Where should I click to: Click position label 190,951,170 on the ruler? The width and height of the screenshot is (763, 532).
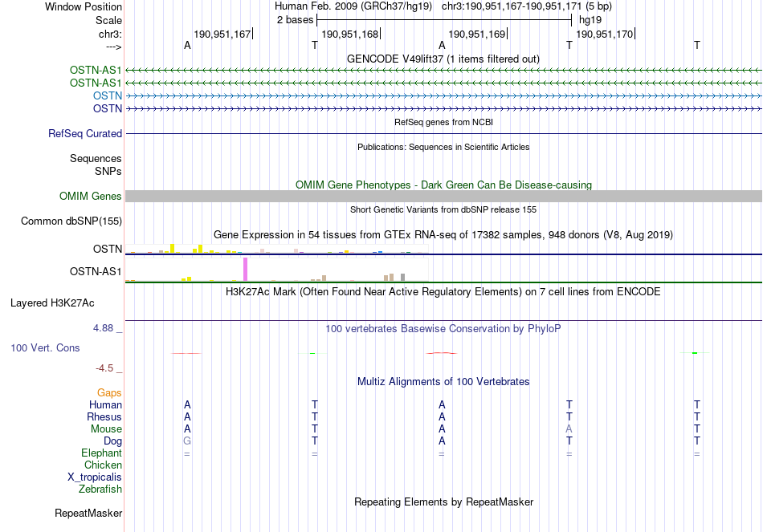[x=604, y=34]
